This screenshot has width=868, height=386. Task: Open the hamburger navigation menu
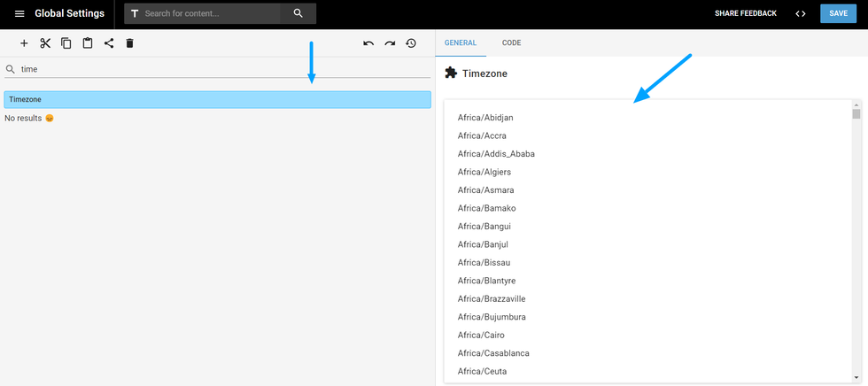(19, 13)
